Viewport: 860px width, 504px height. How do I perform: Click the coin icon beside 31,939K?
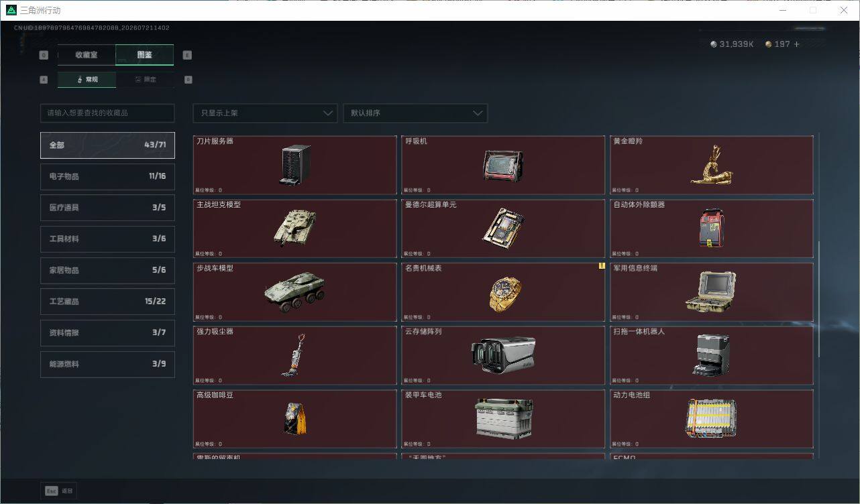point(714,44)
